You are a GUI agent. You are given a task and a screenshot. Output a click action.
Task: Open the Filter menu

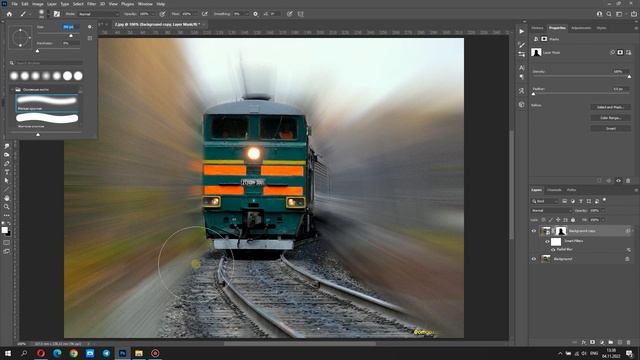[x=91, y=4]
